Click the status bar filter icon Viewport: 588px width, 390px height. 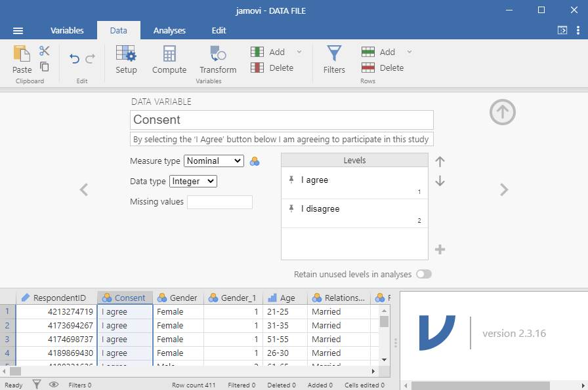[36, 384]
